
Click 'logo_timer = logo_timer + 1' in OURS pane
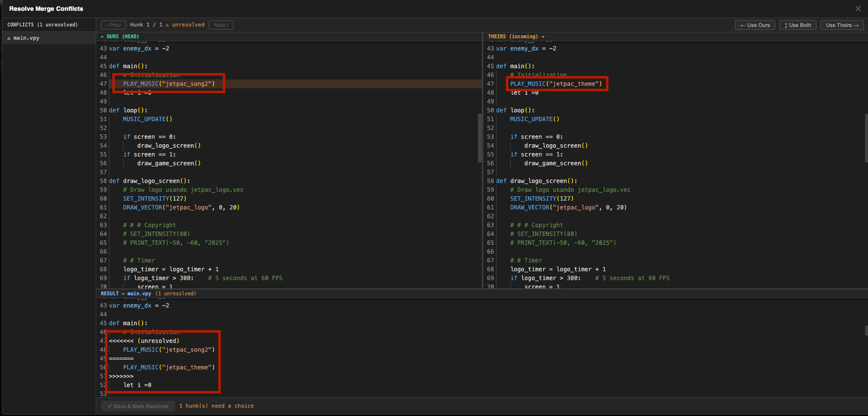[x=171, y=269]
